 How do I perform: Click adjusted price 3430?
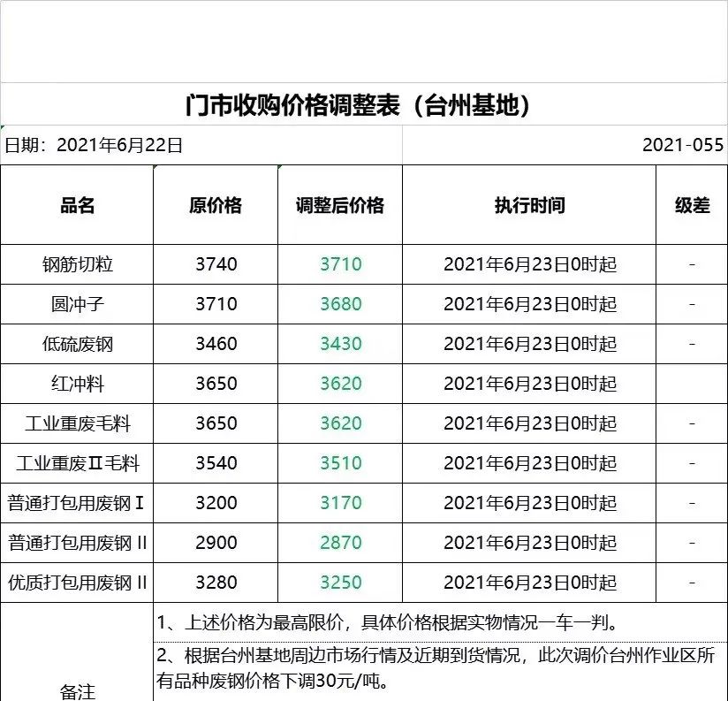341,343
